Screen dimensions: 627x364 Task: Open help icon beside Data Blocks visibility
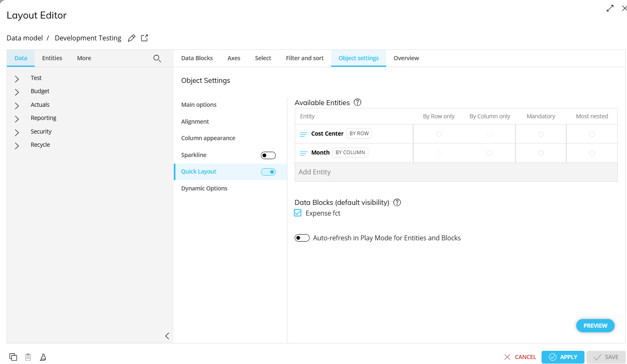[x=397, y=202]
